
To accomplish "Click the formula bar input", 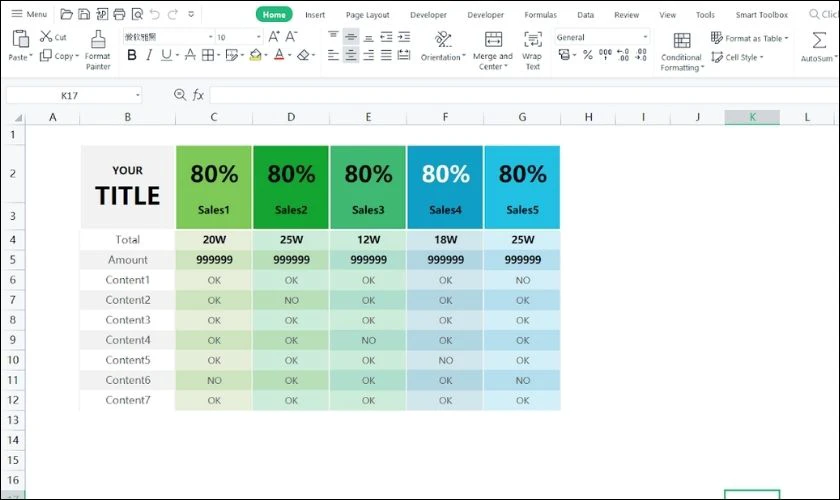I will [524, 95].
